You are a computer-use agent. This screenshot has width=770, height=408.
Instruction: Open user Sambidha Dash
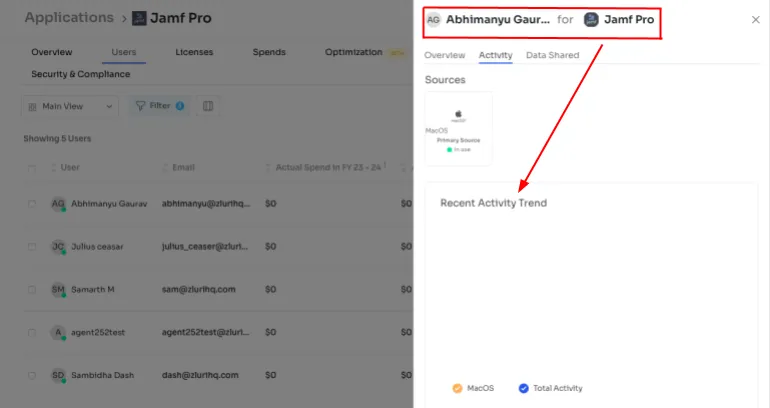pos(102,375)
